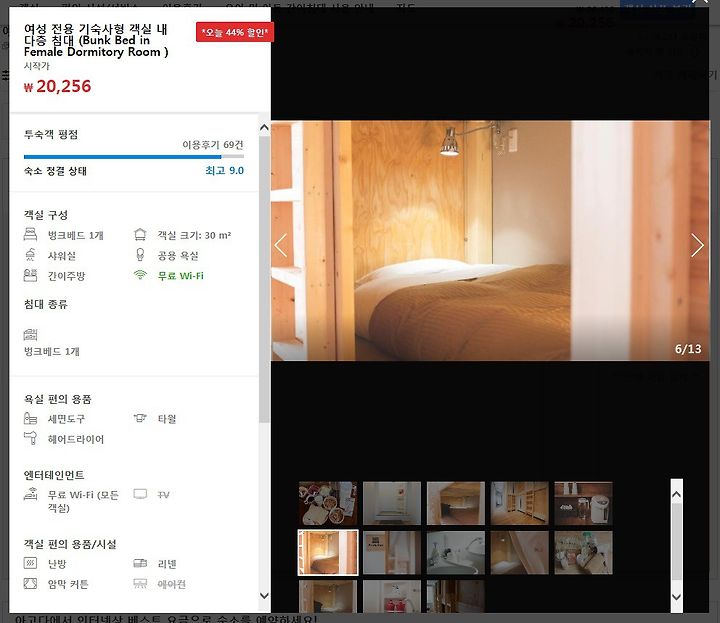Click the details panel scroll down arrow
Viewport: 720px width, 623px height.
point(264,595)
